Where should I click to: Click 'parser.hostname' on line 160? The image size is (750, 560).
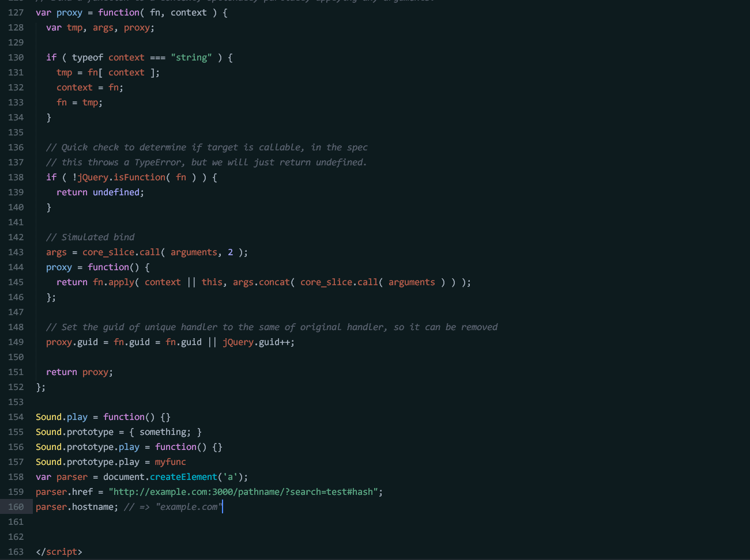74,506
